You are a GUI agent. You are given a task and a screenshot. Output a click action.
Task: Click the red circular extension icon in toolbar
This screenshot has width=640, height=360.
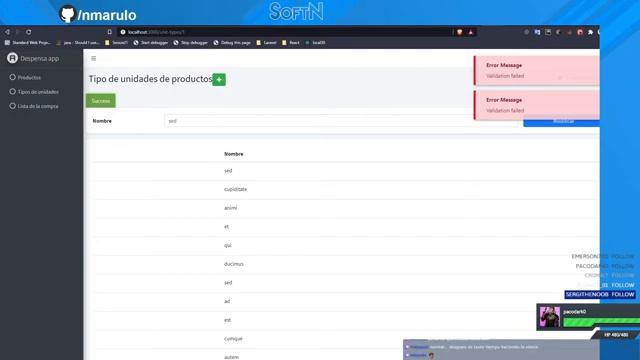pos(580,32)
